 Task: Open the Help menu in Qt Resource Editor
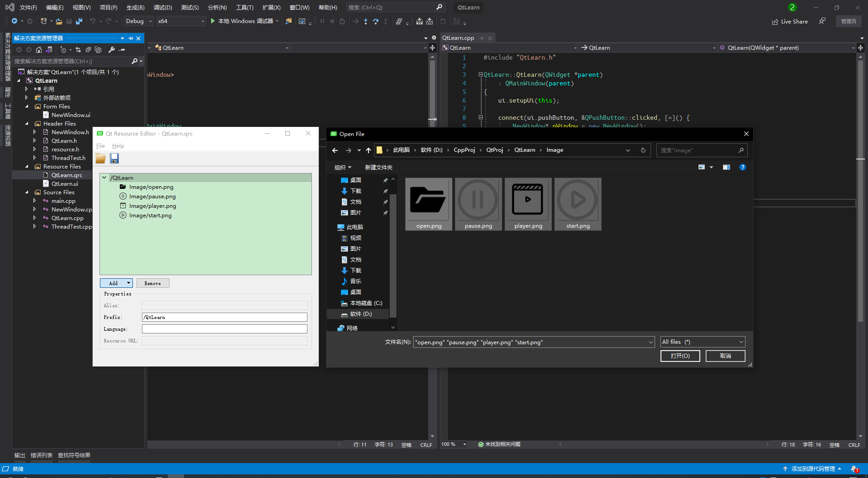tap(118, 146)
